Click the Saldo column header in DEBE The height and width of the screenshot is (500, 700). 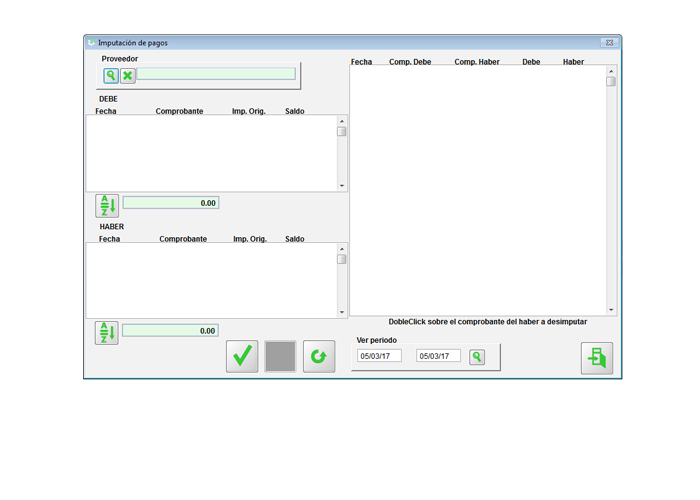point(294,111)
